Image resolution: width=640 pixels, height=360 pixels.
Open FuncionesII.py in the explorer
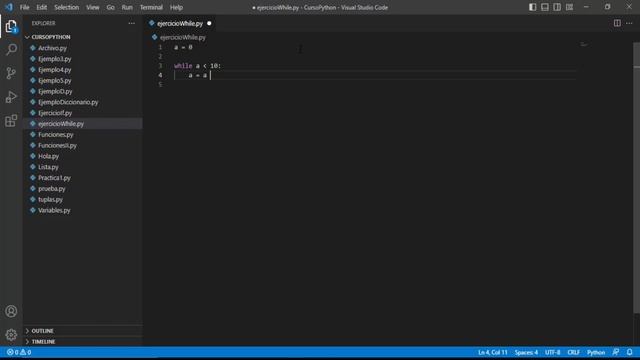click(x=57, y=145)
